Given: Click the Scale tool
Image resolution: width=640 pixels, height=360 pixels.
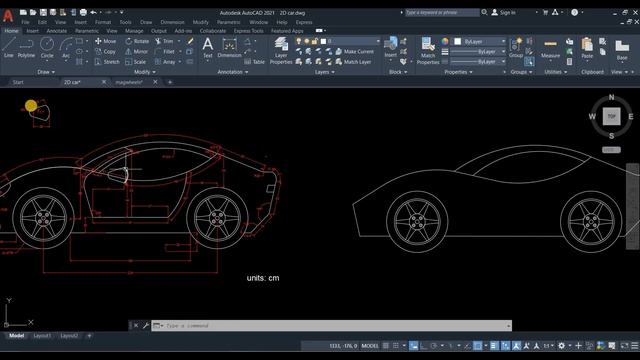Looking at the screenshot, I should coord(136,62).
